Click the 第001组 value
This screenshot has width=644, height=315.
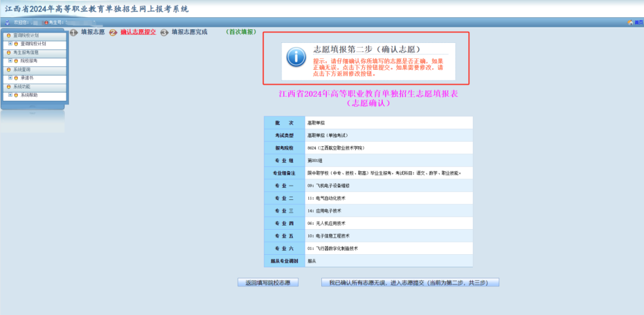[315, 160]
